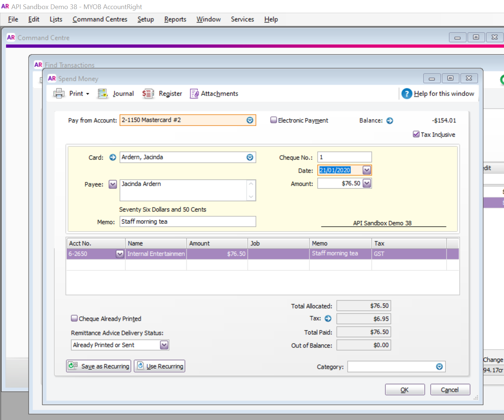Screen dimensions: 504x420
Task: Click the Print printer icon
Action: [59, 94]
